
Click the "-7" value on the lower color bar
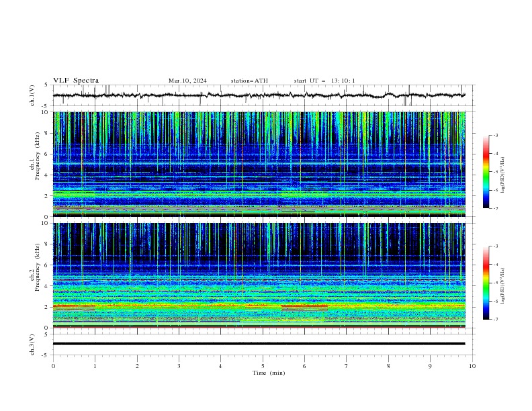(496, 320)
